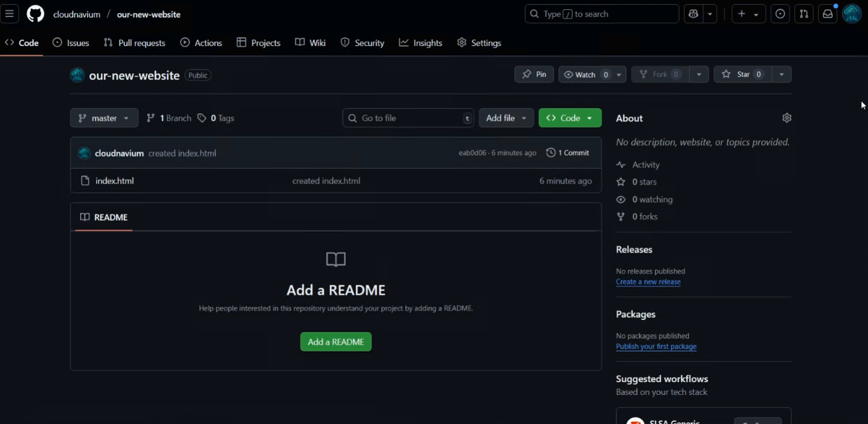Viewport: 868px width, 424px height.
Task: Open the eab0d06 commit hash
Action: [472, 153]
